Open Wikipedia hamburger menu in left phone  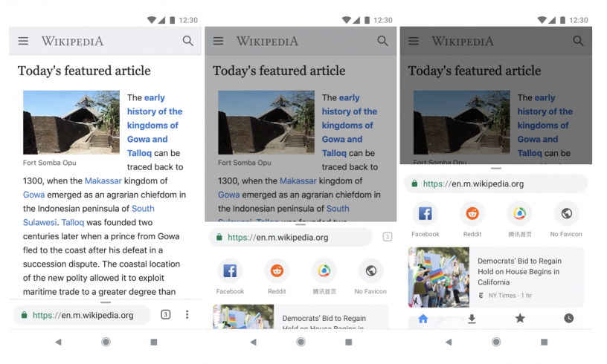[x=23, y=41]
